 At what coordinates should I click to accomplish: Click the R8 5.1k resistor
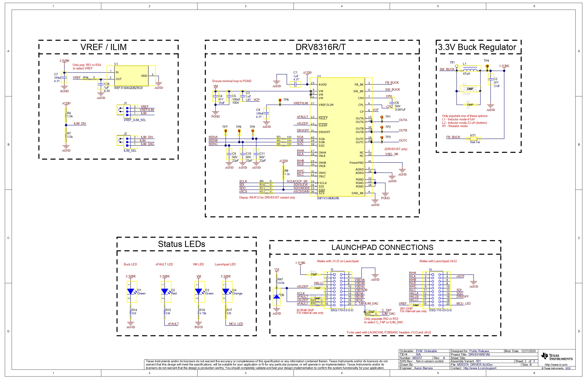[x=283, y=172]
